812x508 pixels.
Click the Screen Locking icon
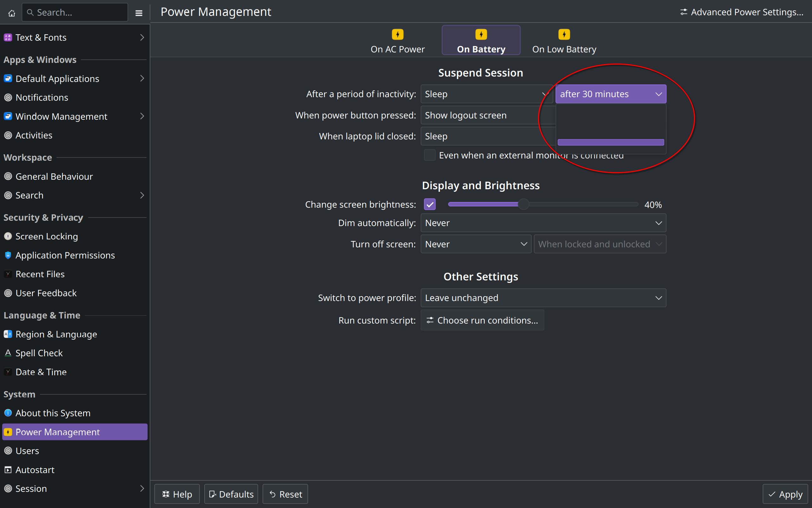point(8,236)
